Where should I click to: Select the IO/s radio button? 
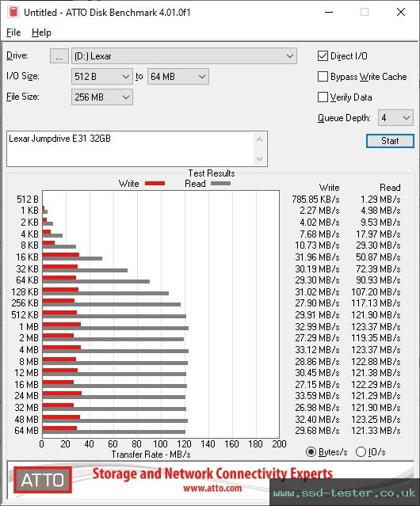coord(361,452)
